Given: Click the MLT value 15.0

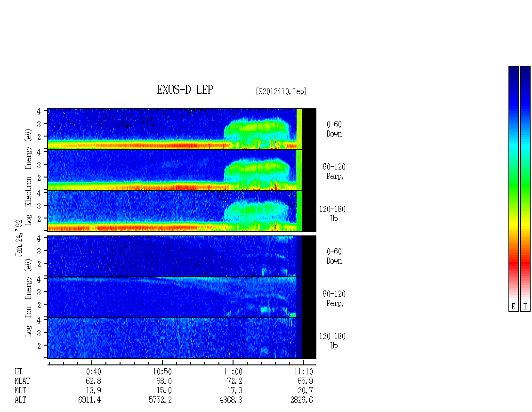Looking at the screenshot, I should (x=164, y=390).
